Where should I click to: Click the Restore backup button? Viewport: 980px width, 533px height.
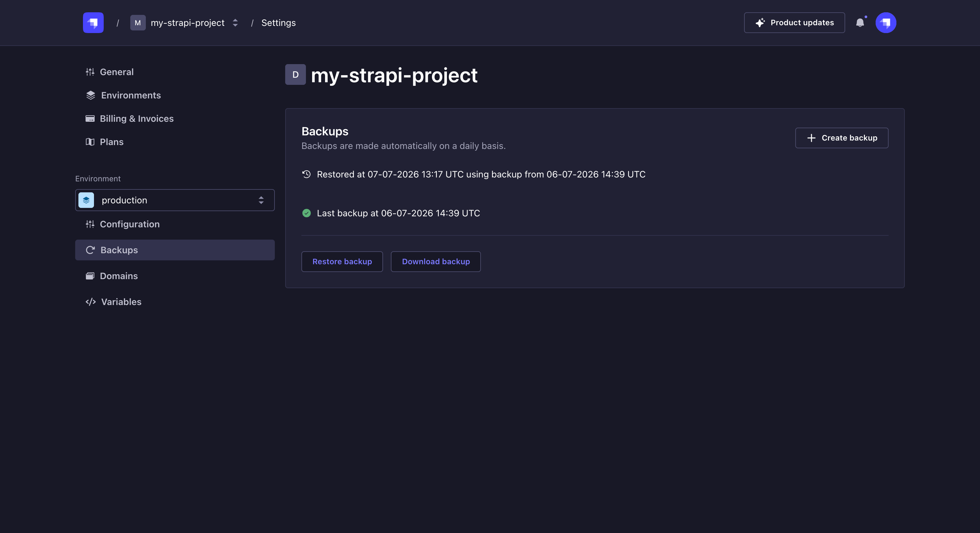tap(342, 262)
